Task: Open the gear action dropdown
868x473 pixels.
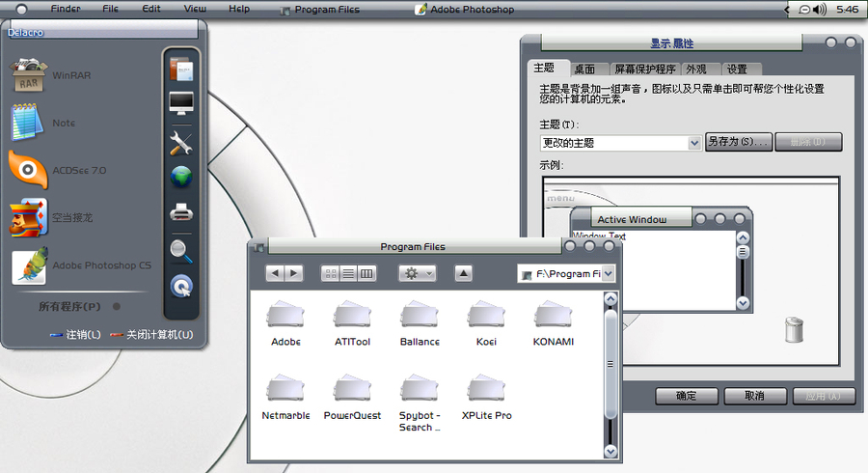Action: pyautogui.click(x=417, y=273)
